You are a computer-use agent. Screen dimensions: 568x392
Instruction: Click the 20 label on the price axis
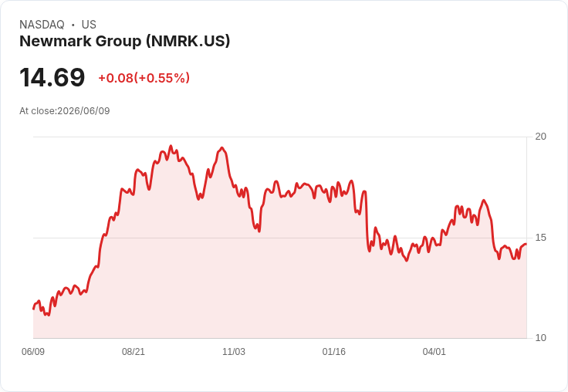click(x=540, y=137)
